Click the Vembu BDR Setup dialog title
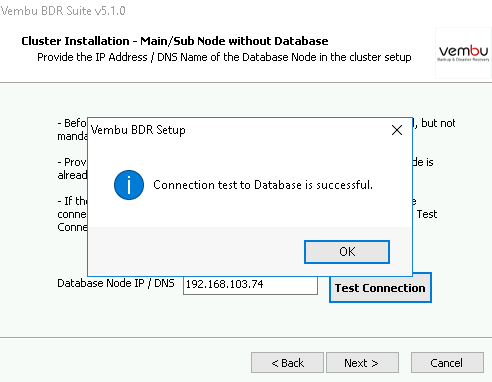 click(138, 130)
